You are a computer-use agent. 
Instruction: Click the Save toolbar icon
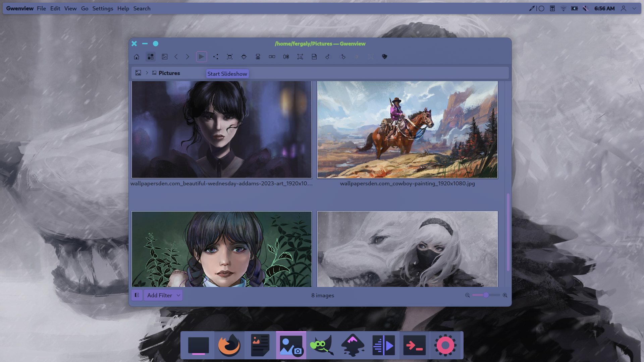(x=314, y=57)
